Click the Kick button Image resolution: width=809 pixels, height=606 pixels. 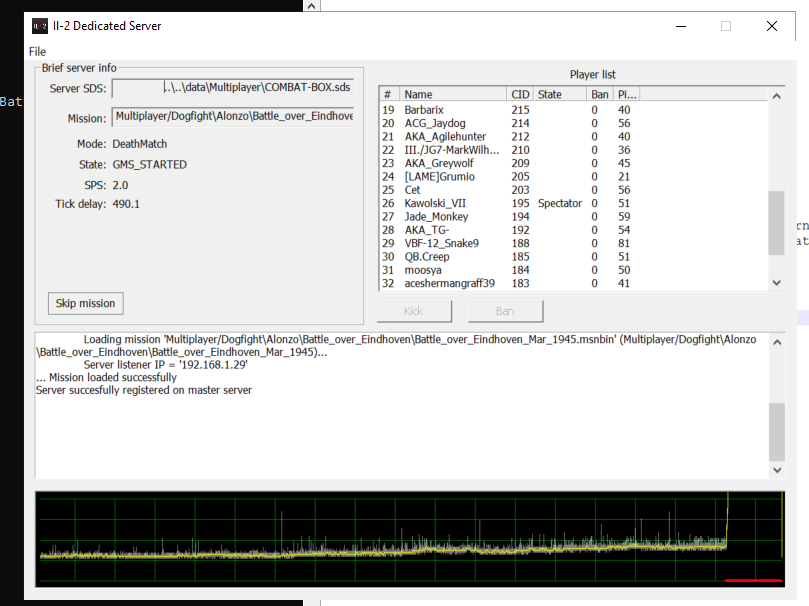pos(413,311)
